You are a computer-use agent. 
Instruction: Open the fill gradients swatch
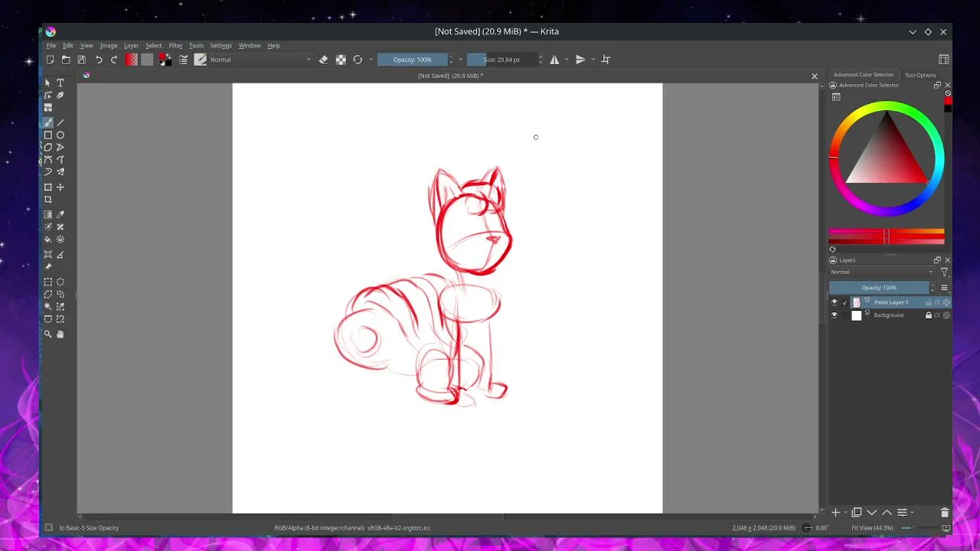click(x=132, y=60)
